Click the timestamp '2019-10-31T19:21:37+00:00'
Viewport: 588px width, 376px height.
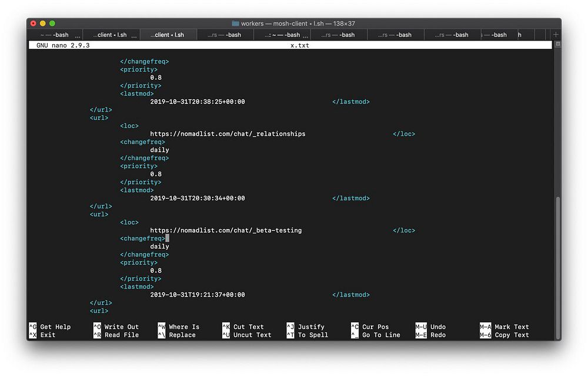point(197,295)
